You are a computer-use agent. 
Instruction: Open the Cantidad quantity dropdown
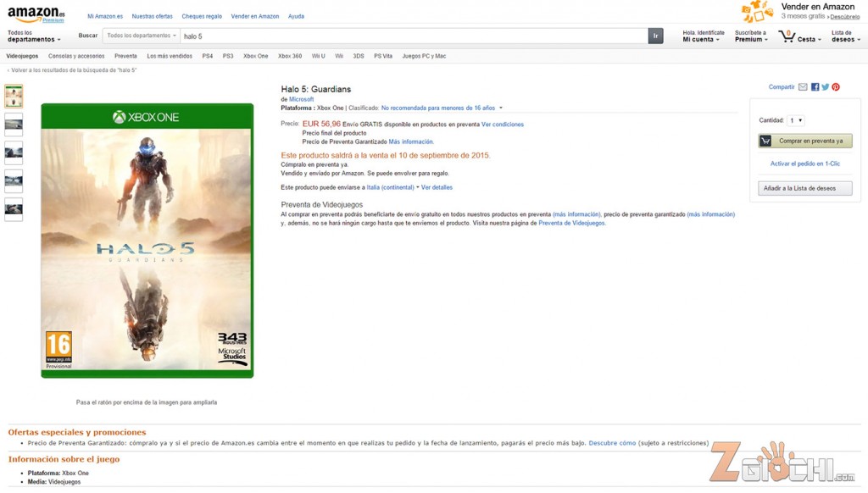tap(796, 120)
